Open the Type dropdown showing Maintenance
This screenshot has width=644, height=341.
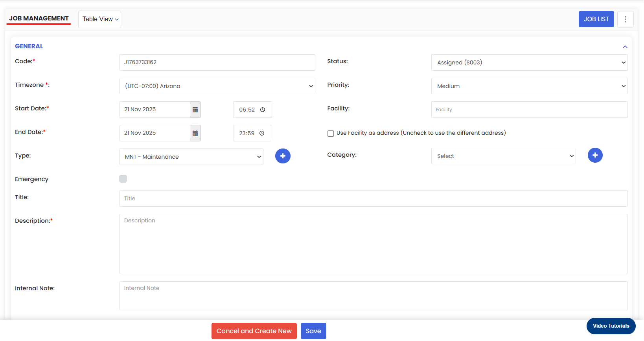click(191, 157)
